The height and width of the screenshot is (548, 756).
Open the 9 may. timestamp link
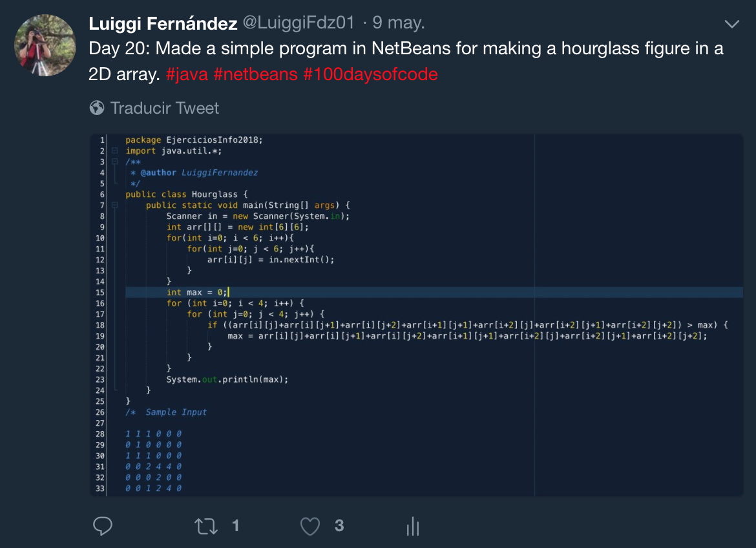tap(398, 23)
